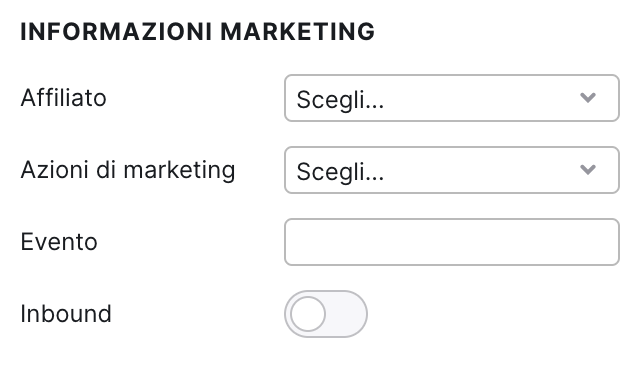Screen dimensions: 638x380
Task: Click the blank middle of the Azioni di marketing select
Action: [480, 170]
